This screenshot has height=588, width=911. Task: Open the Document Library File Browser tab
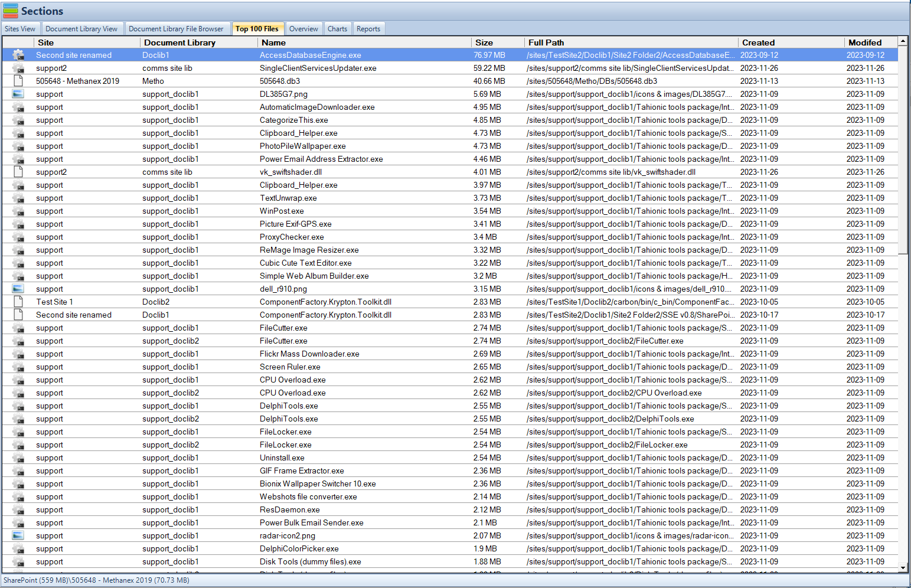(178, 28)
